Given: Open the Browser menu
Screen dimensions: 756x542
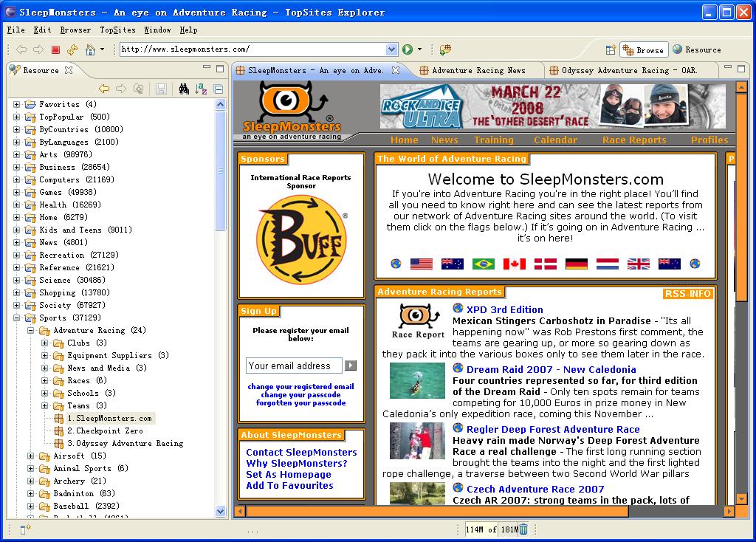Looking at the screenshot, I should [x=75, y=30].
